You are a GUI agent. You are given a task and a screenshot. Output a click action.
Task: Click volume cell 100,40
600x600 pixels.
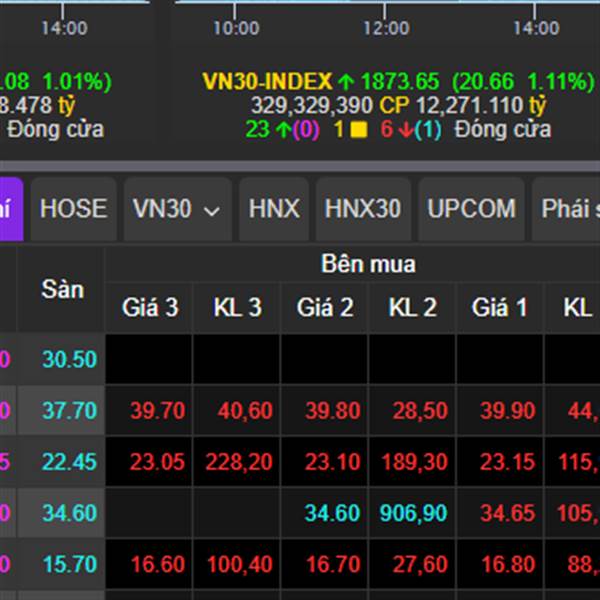(240, 564)
